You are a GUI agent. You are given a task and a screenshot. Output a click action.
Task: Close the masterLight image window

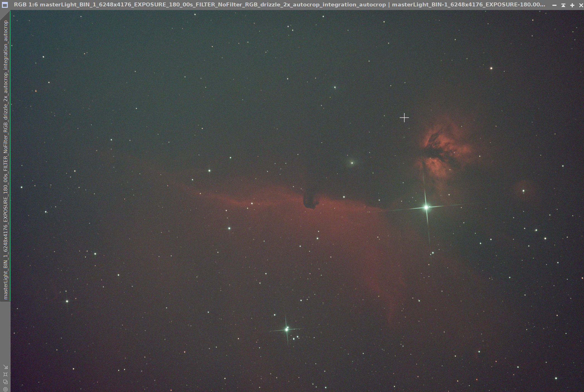click(x=581, y=5)
